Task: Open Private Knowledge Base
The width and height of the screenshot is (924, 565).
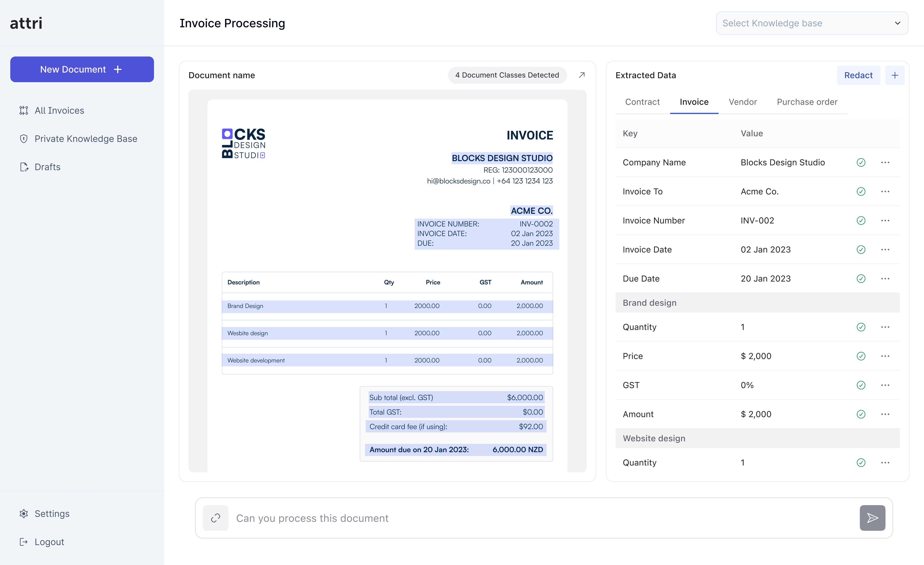Action: point(78,138)
